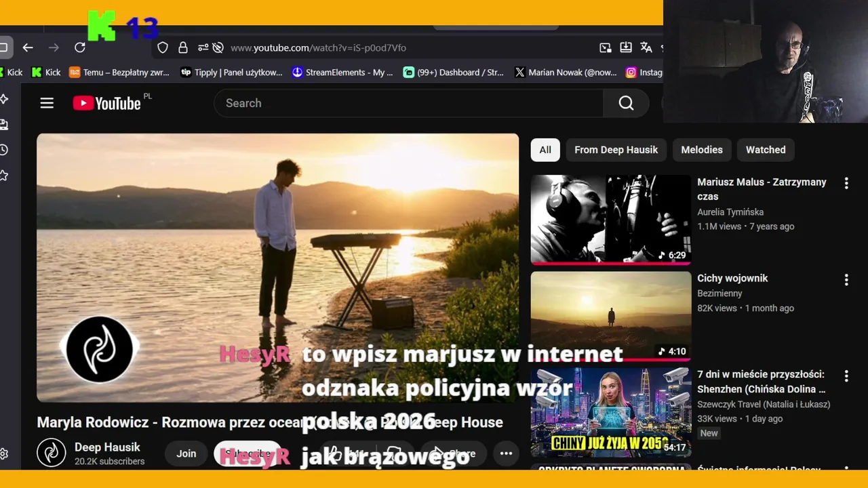The image size is (868, 488).
Task: Open the browser sidebar bookmarks star icon
Action: tap(4, 176)
